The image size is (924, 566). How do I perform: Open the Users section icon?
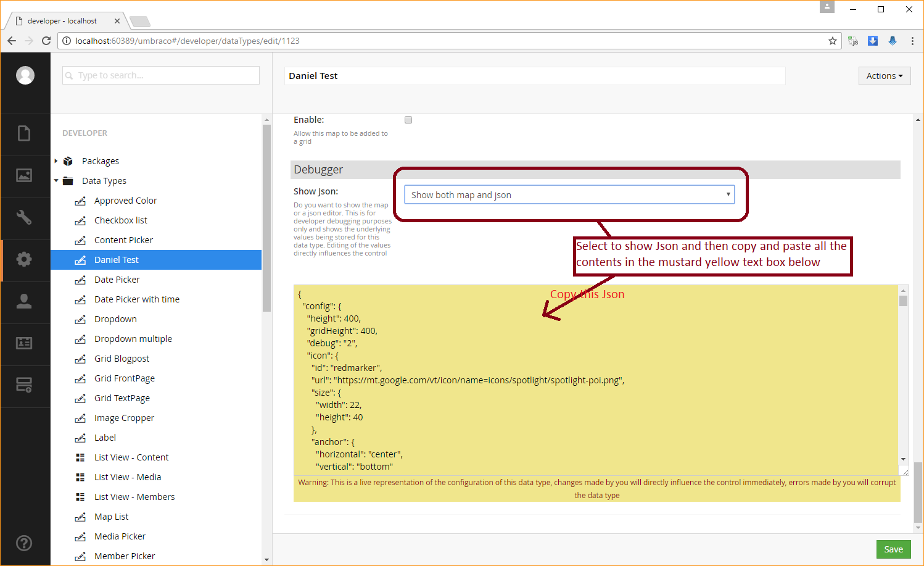pos(24,301)
